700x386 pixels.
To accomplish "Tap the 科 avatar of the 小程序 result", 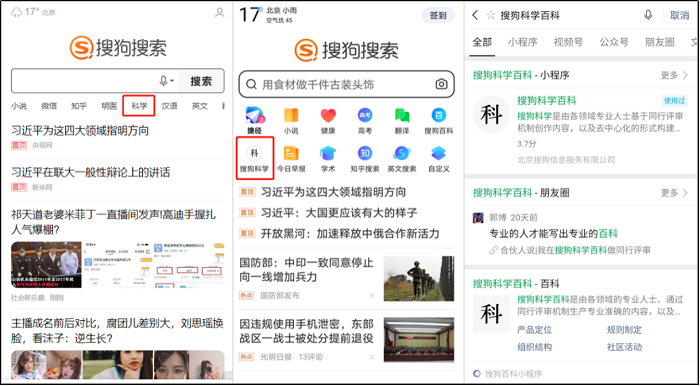I will 491,114.
